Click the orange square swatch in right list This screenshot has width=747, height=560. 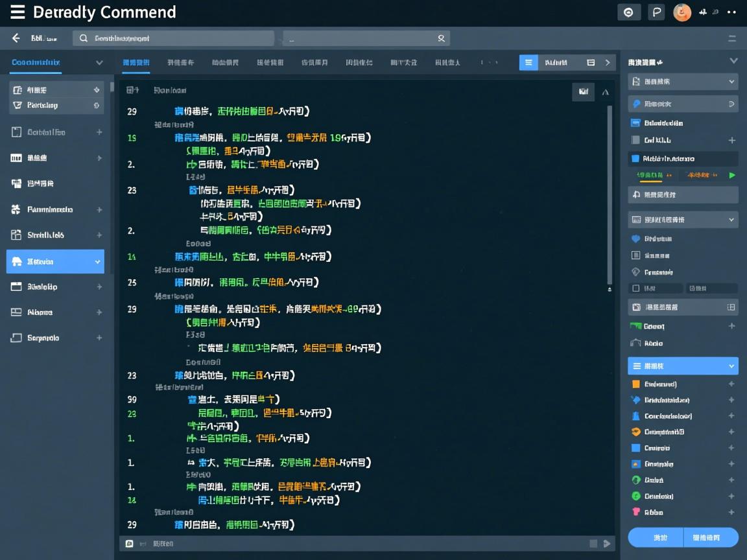pyautogui.click(x=636, y=384)
